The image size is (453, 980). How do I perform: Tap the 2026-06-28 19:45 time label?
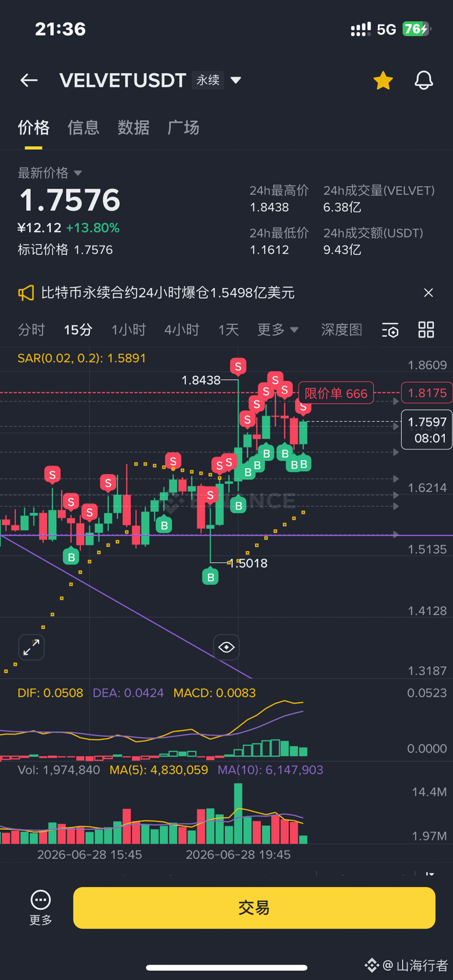[x=238, y=854]
